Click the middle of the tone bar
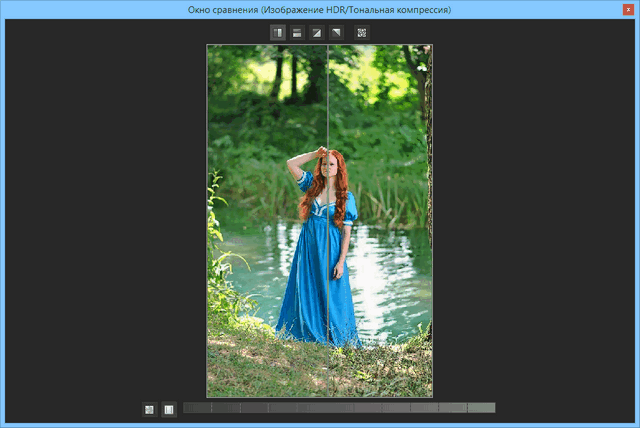This screenshot has width=640, height=428. (x=339, y=408)
